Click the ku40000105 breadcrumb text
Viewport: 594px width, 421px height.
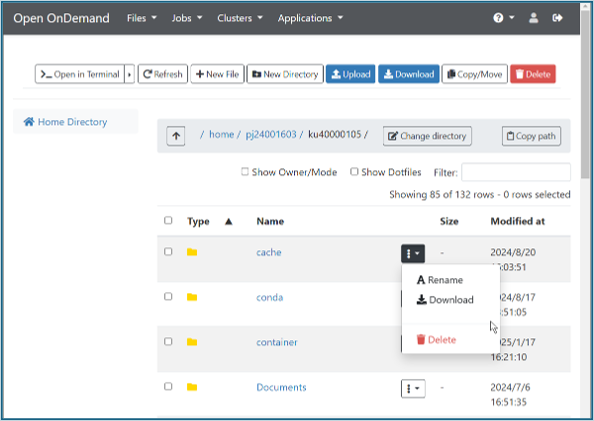click(335, 135)
